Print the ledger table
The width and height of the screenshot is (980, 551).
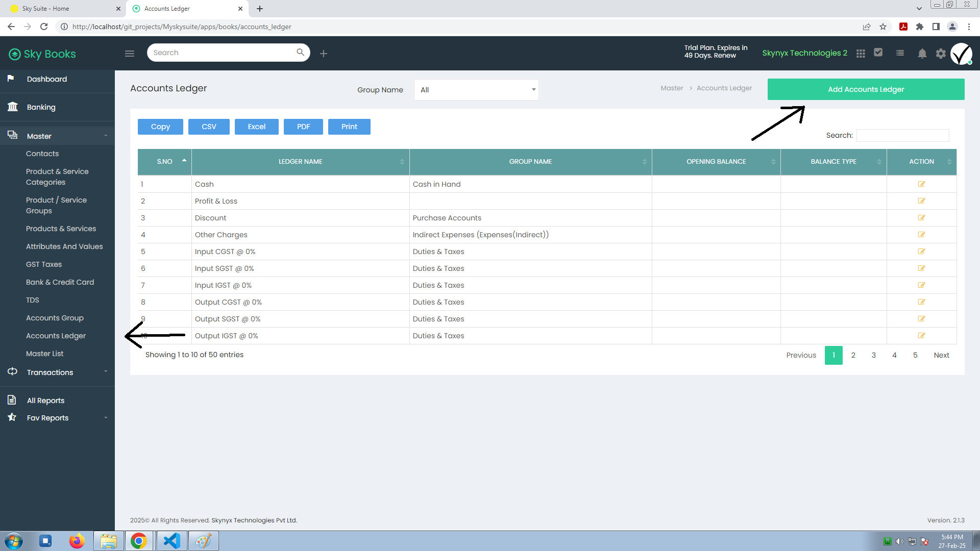(349, 127)
